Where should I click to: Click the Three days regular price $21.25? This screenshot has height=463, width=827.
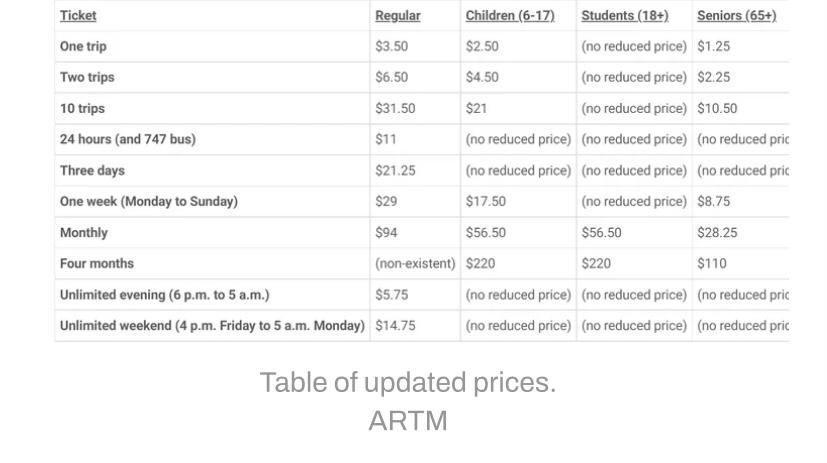[395, 170]
